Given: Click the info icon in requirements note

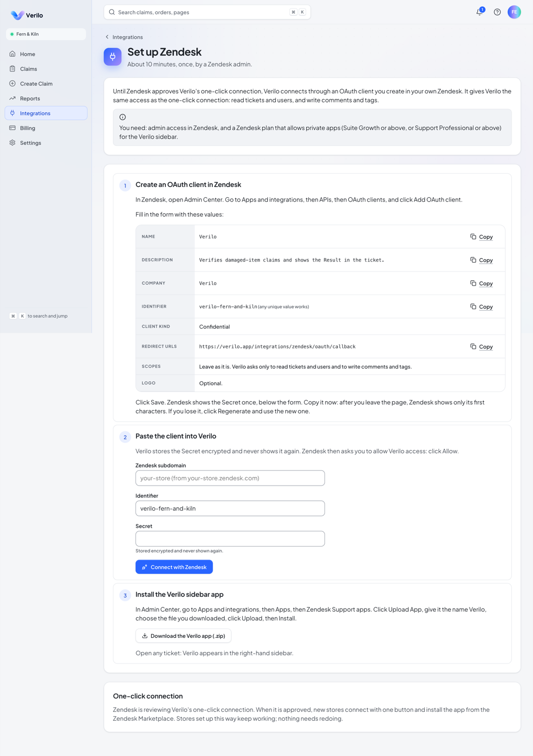Looking at the screenshot, I should (122, 117).
